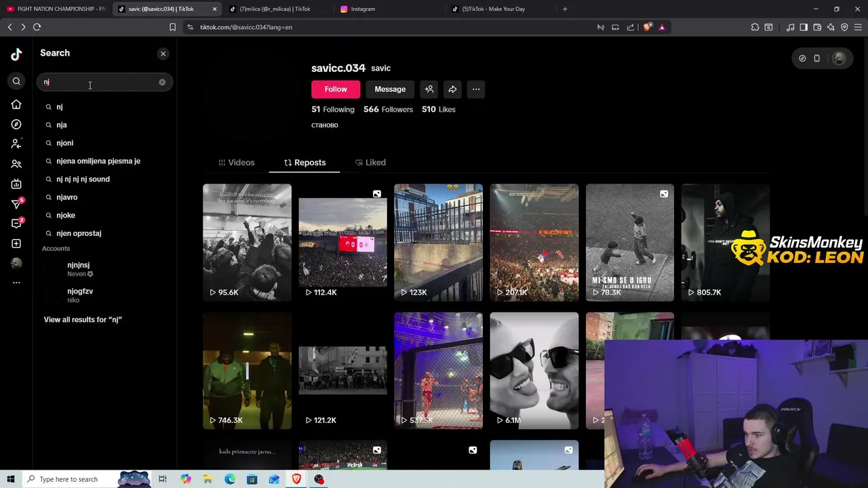Open the LIVE icon in sidebar
The height and width of the screenshot is (488, 868).
[16, 184]
